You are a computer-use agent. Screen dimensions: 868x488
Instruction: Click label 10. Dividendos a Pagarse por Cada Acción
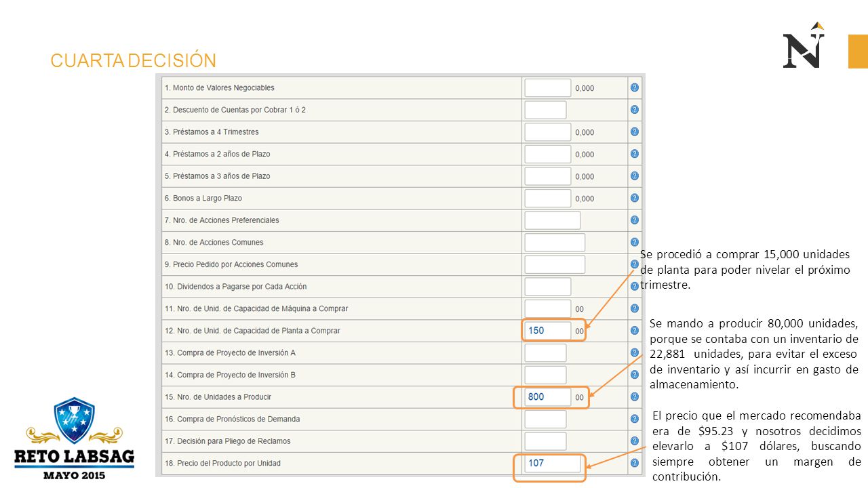coord(235,287)
